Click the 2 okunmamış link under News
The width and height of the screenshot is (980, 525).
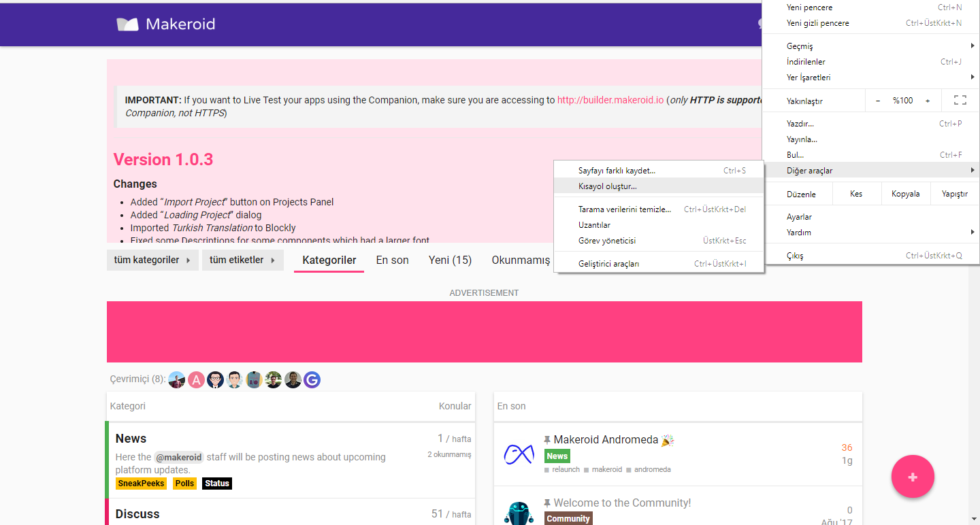click(x=449, y=454)
